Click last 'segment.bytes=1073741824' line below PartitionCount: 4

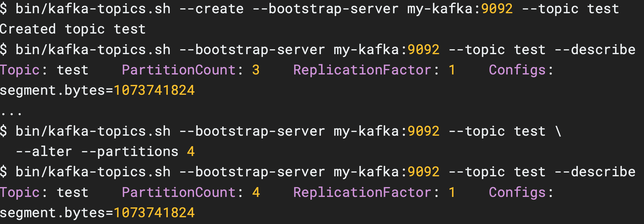[x=97, y=213]
